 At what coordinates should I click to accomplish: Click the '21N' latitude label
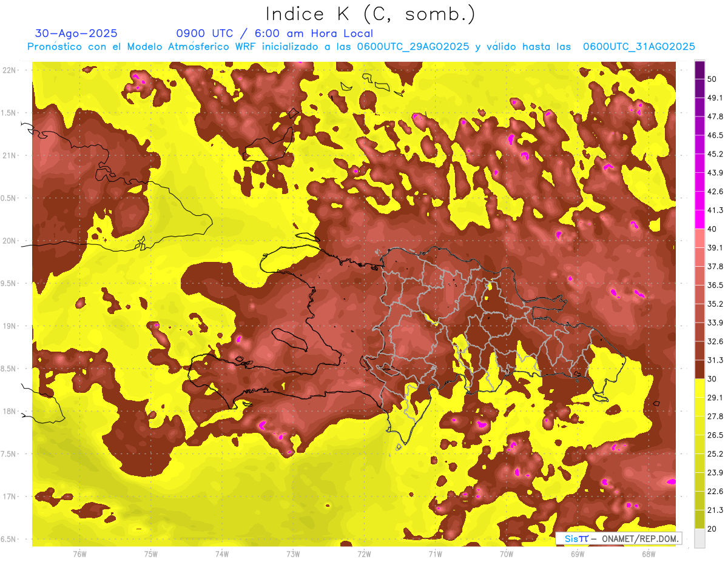9,155
